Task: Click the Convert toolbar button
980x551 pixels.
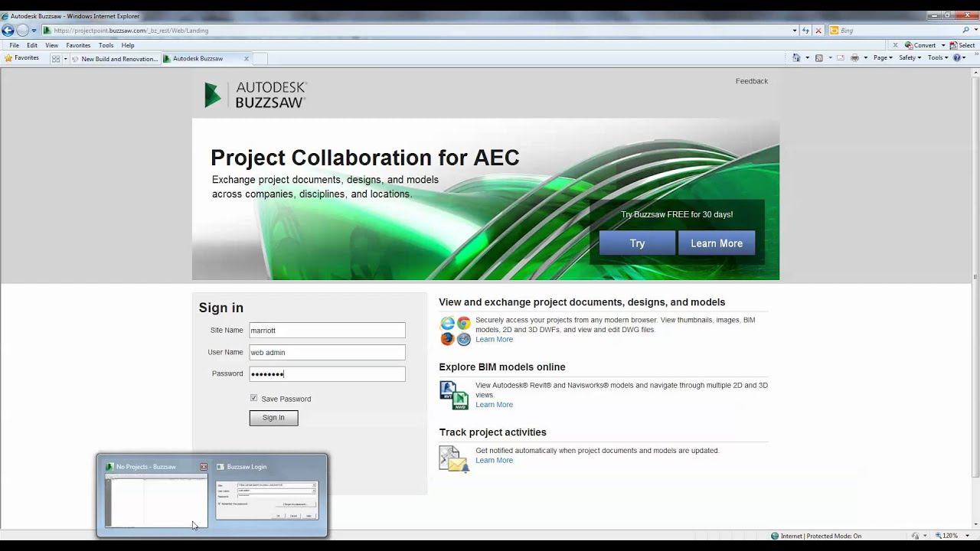Action: pos(920,45)
